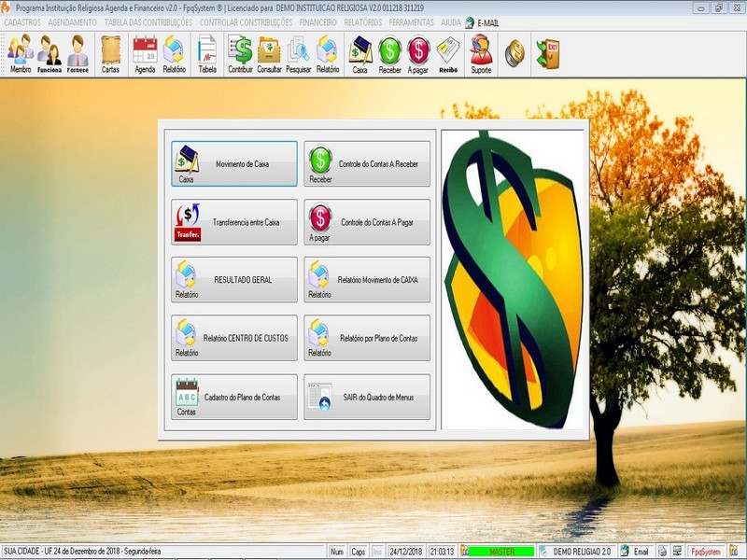
Task: Open the AJUDA menu
Action: click(x=451, y=22)
